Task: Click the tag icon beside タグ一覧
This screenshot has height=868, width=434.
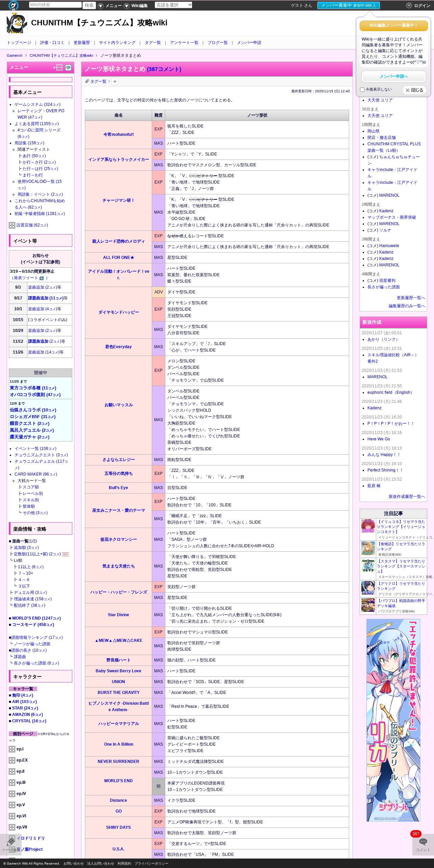Action: 87,81
